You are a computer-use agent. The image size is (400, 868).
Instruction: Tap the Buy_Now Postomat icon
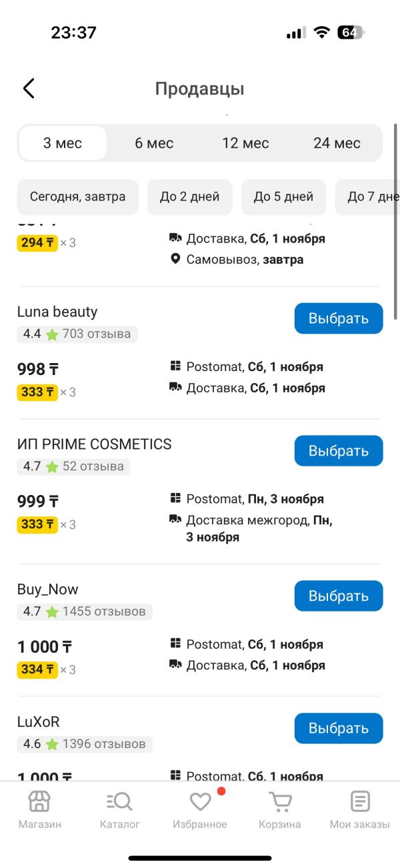pos(176,644)
